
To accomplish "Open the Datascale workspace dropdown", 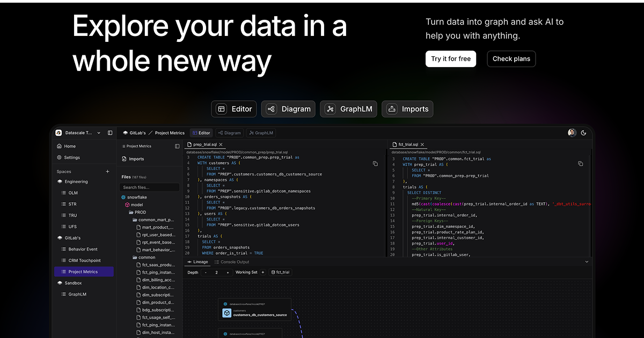I will click(78, 133).
